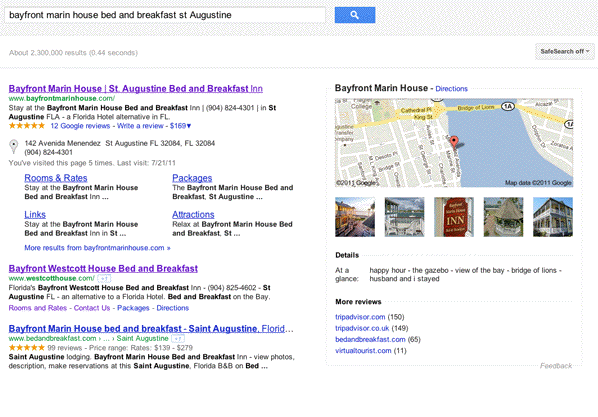Open Packages sitelink heading

(x=192, y=178)
